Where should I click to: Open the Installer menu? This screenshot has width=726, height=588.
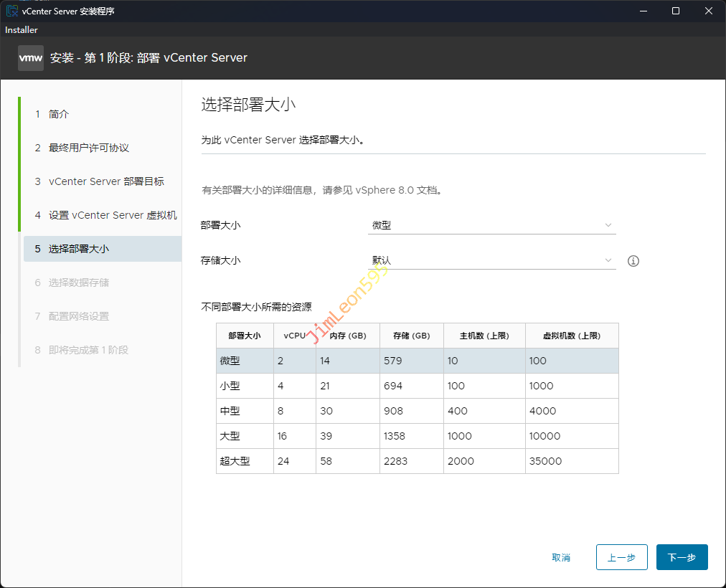[22, 30]
